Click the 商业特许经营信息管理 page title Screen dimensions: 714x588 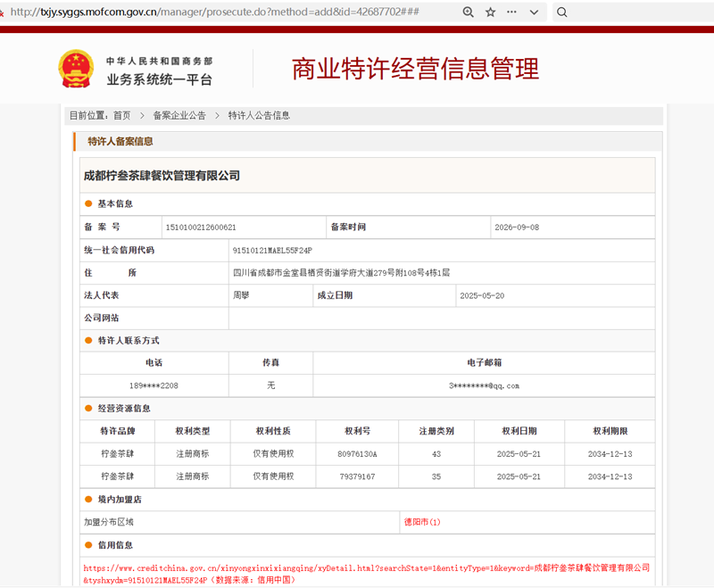click(x=415, y=70)
